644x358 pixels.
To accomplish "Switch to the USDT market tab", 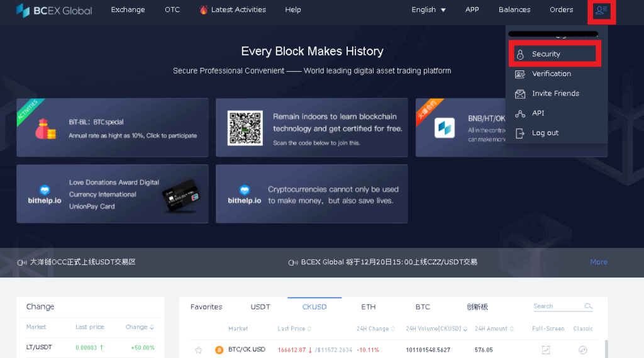I will [x=260, y=307].
